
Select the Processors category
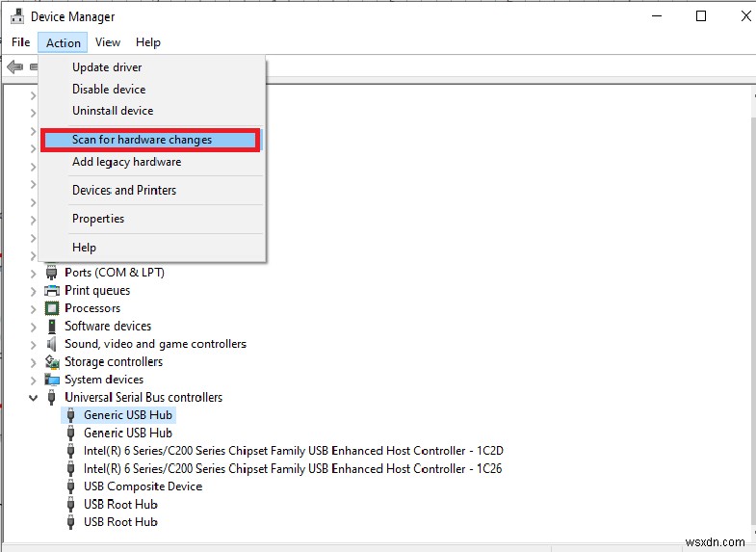92,308
